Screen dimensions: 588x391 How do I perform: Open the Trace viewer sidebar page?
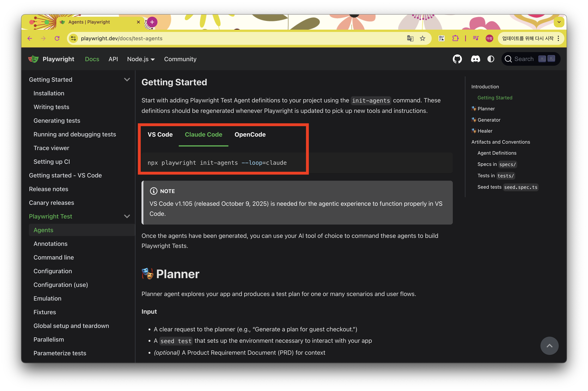(51, 148)
